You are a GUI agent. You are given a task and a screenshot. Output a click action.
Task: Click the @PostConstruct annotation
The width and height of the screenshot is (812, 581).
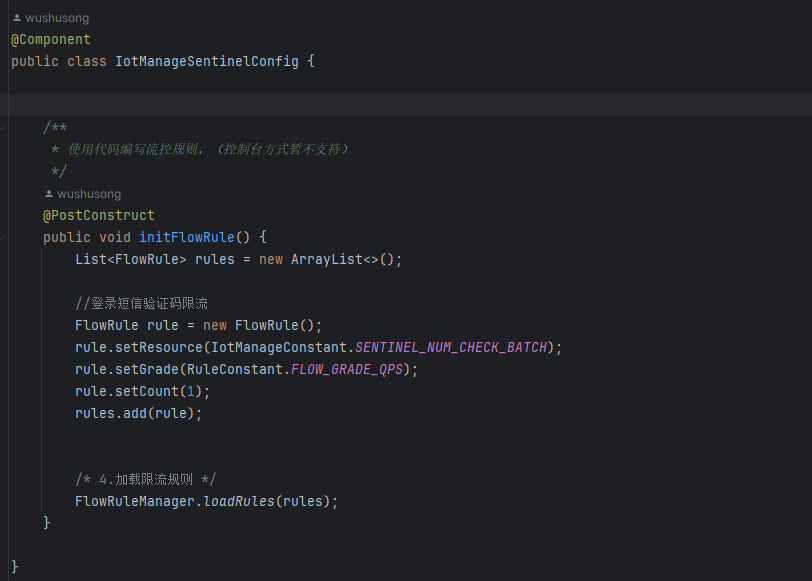click(x=98, y=216)
